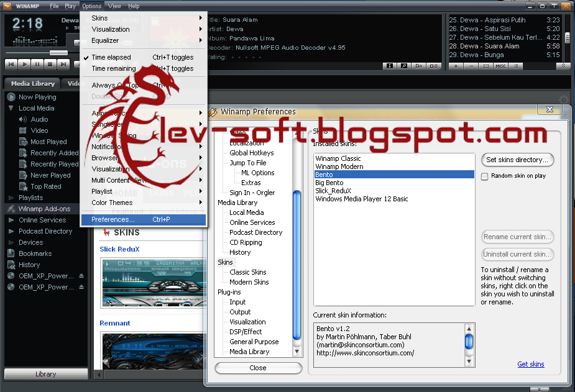Open the View menu
The image size is (575, 392).
click(x=114, y=6)
